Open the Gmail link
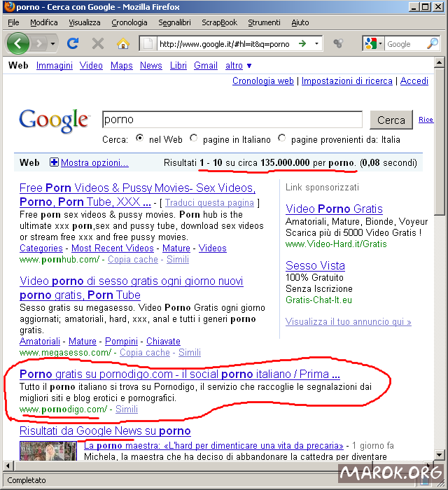The width and height of the screenshot is (448, 490). (206, 65)
